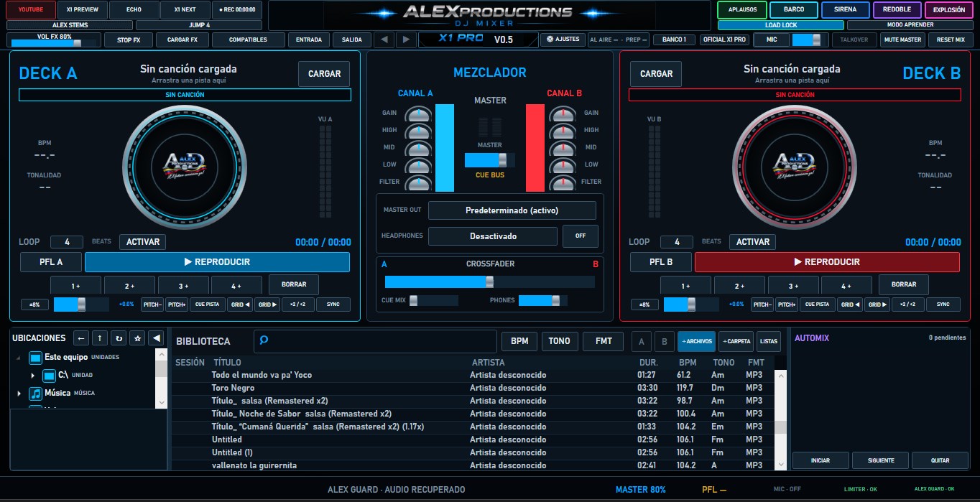Click the search magnifier in Biblioteca
The width and height of the screenshot is (980, 502).
click(264, 341)
